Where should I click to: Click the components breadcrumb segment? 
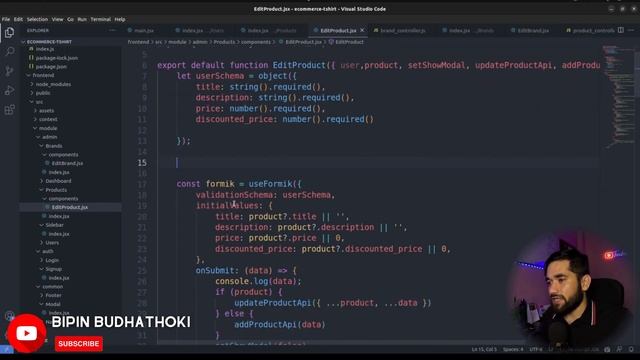pyautogui.click(x=256, y=42)
